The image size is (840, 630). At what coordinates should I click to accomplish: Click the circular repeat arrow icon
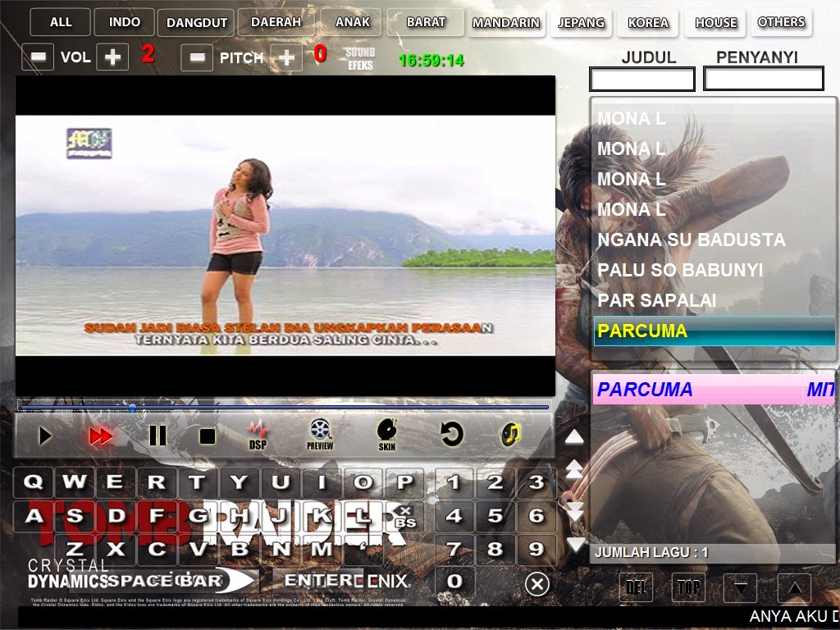coord(452,434)
